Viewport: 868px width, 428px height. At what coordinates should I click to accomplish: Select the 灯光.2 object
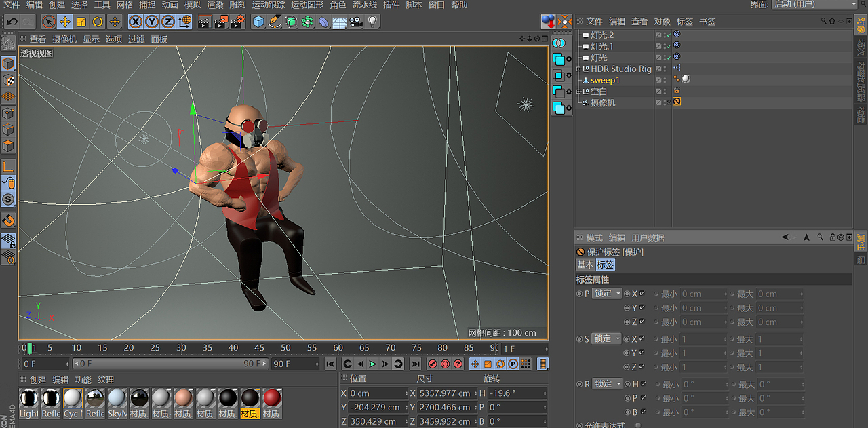(602, 35)
